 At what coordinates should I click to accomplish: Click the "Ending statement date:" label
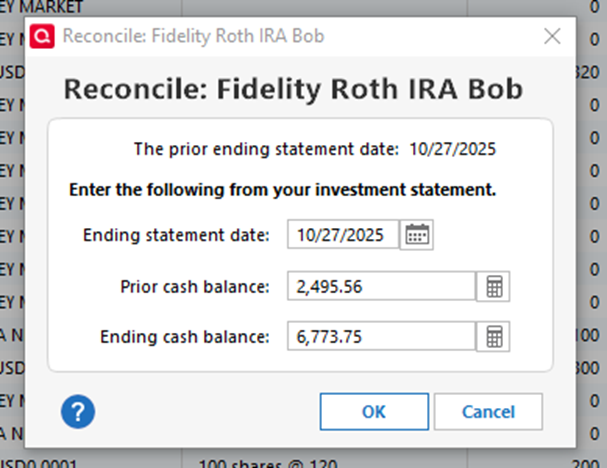point(176,235)
